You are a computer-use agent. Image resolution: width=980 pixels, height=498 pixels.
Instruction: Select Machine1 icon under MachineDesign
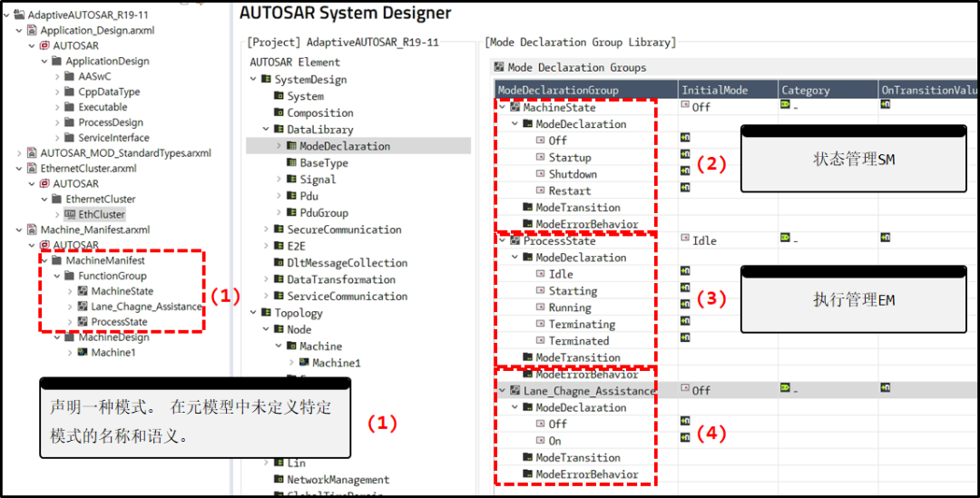82,353
